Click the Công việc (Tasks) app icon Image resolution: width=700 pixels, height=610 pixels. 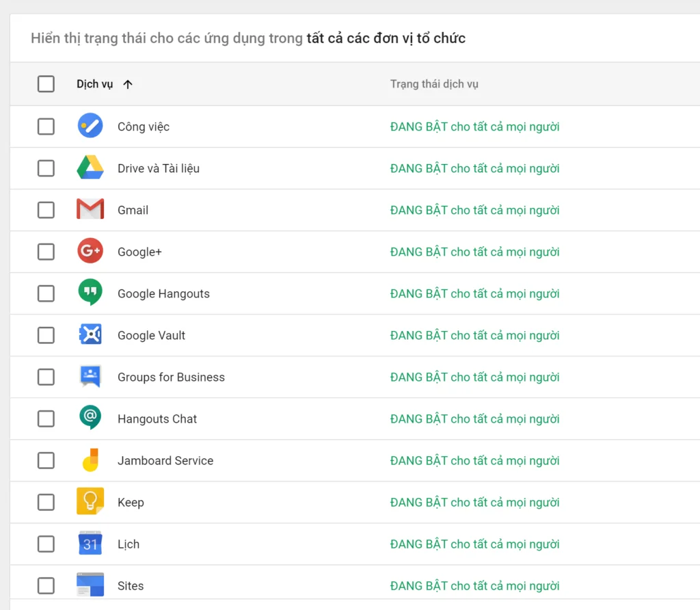[x=90, y=125]
